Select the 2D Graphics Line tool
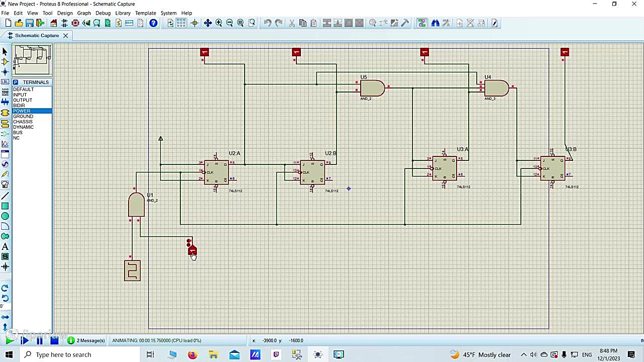The width and height of the screenshot is (644, 362). 5,196
